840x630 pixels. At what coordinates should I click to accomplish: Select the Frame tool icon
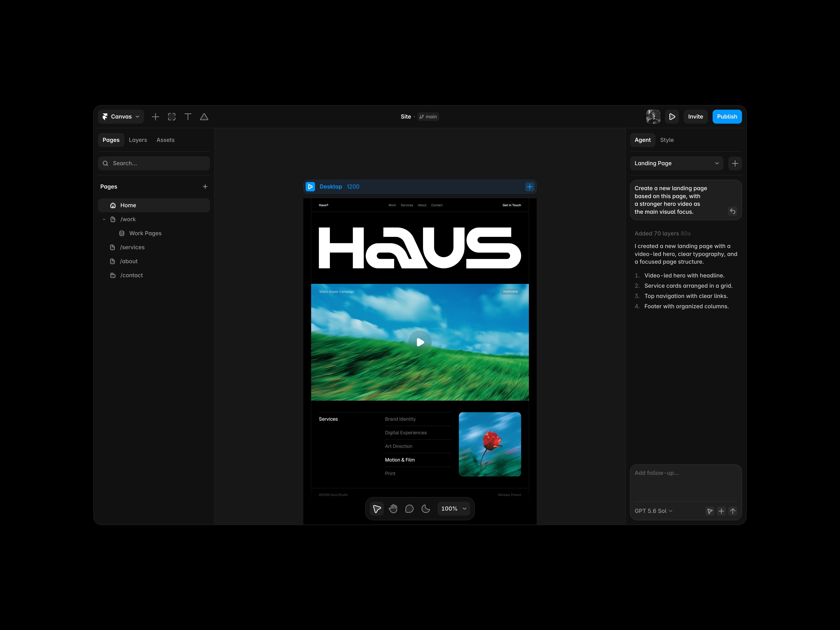click(x=172, y=117)
